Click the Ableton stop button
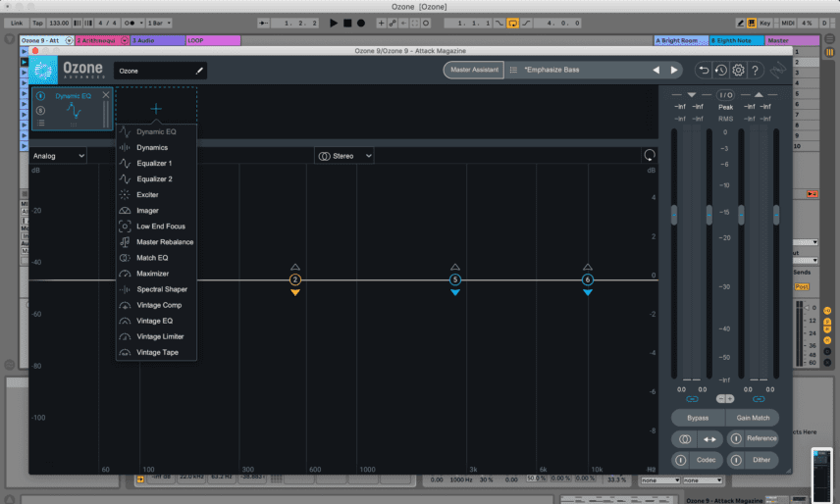 347,23
